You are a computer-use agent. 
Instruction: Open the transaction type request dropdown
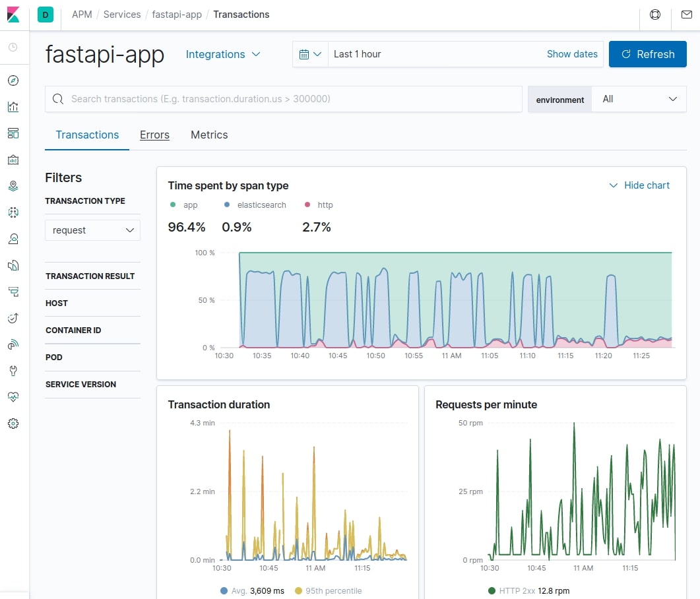coord(92,230)
